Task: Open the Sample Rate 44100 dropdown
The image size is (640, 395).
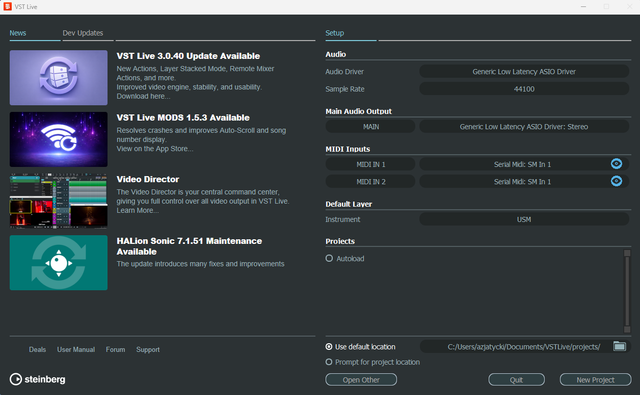Action: click(x=524, y=89)
